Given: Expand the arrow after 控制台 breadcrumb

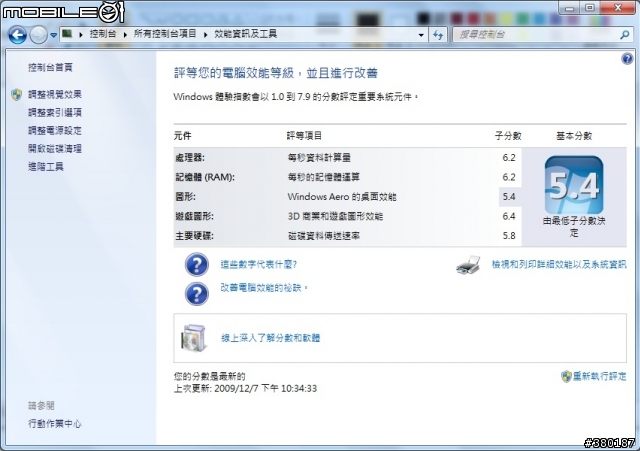Looking at the screenshot, I should pyautogui.click(x=125, y=35).
